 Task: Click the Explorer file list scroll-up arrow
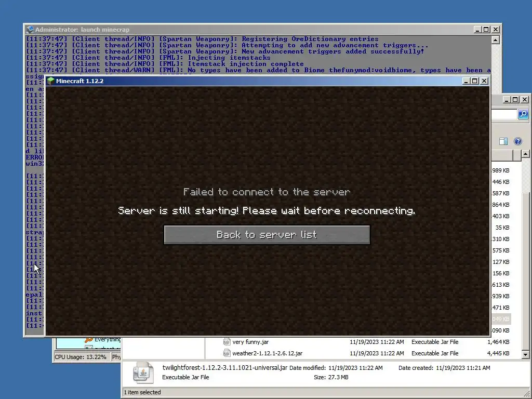point(526,154)
